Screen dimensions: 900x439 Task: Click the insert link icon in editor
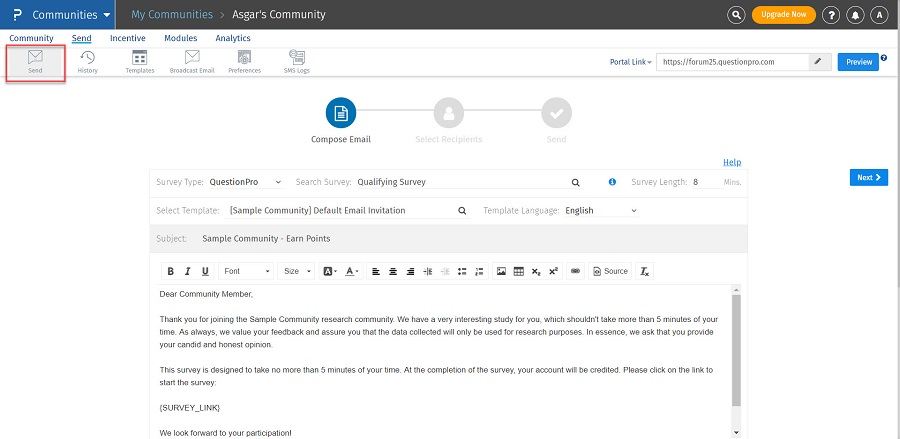point(575,271)
